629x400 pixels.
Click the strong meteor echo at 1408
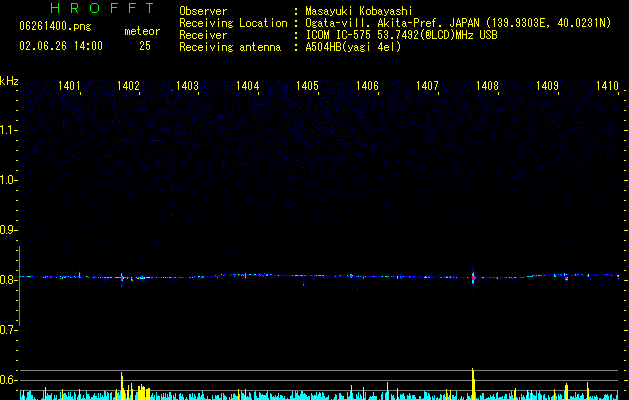473,277
